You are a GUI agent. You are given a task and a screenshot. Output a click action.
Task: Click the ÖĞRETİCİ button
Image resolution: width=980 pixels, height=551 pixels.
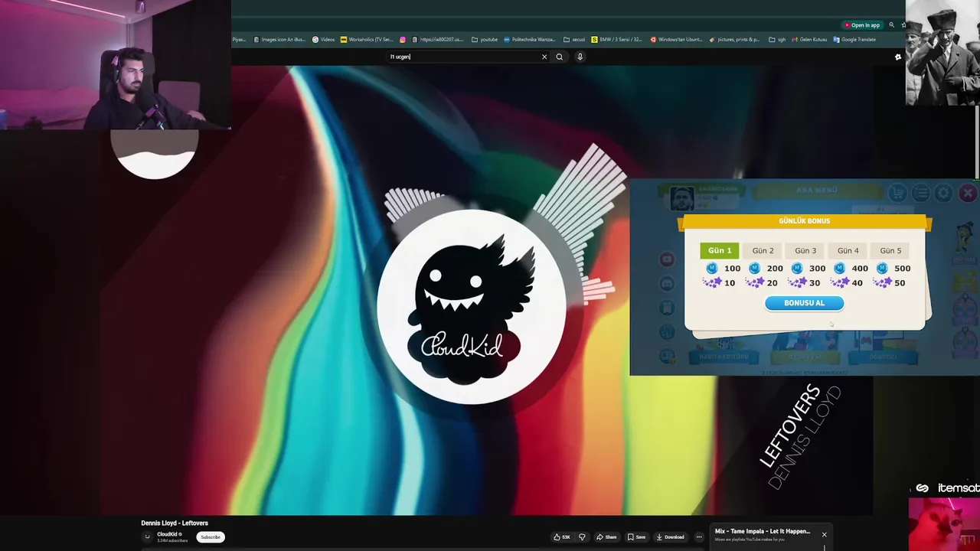point(883,357)
